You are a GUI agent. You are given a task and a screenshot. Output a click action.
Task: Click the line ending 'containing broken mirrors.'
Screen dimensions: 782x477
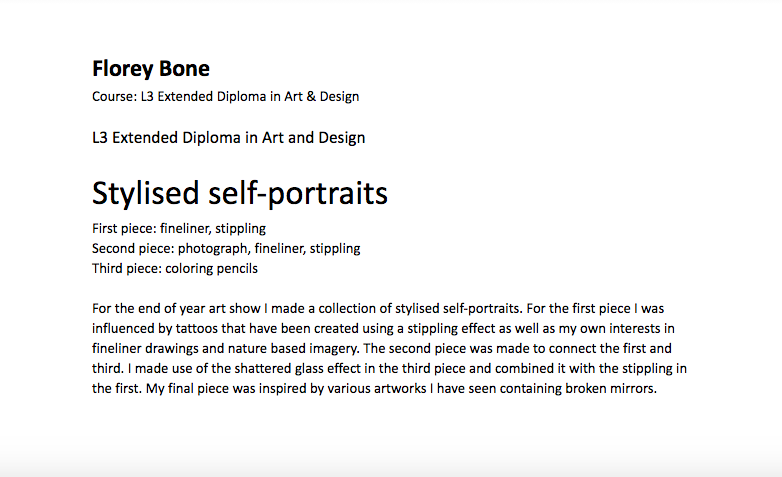pyautogui.click(x=375, y=388)
